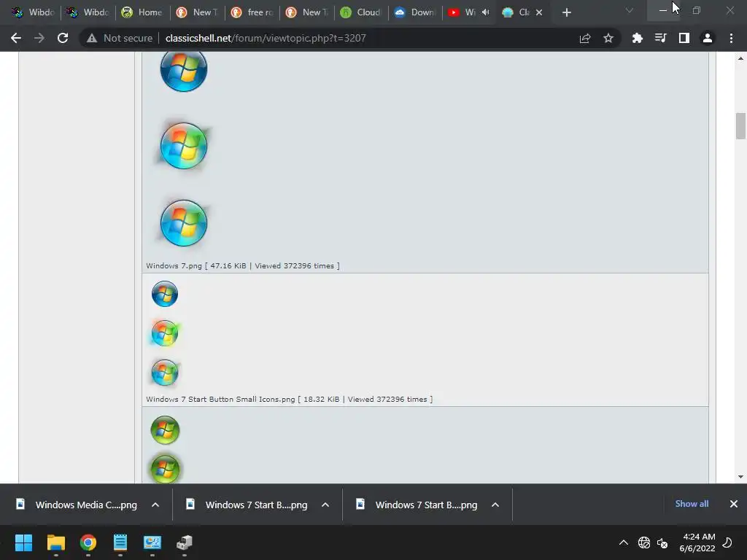Open Google Chrome from taskbar
The height and width of the screenshot is (560, 747).
(88, 542)
